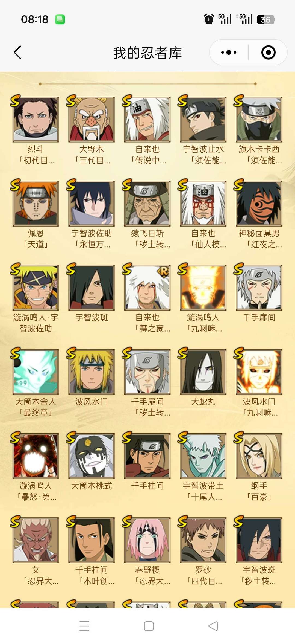Select the 大蛇丸 ninja portrait
The image size is (295, 644).
(x=203, y=372)
